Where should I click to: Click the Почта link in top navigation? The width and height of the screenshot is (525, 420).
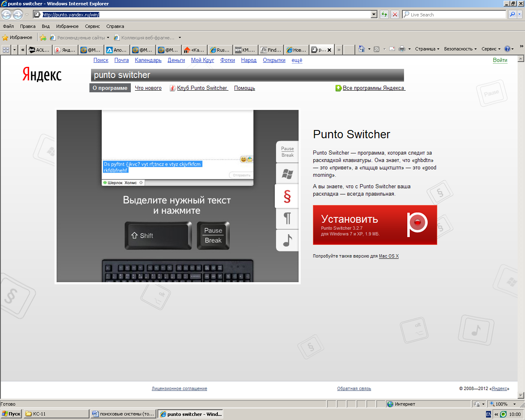(121, 60)
